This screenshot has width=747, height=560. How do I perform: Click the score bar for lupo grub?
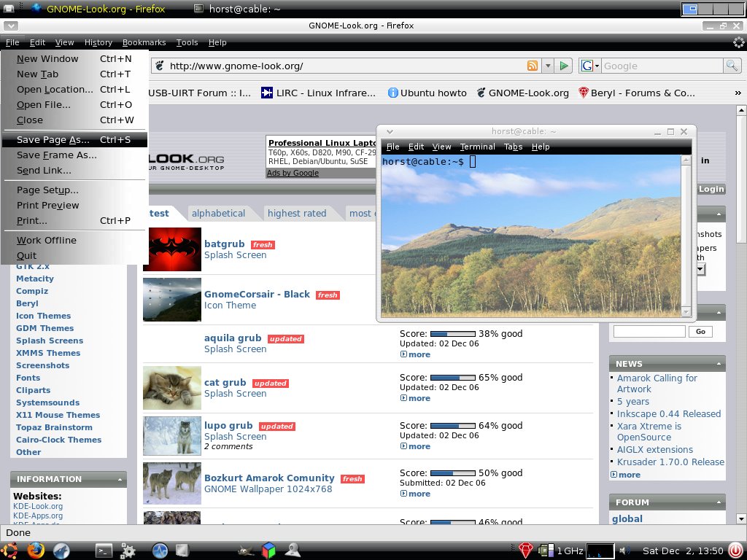452,426
